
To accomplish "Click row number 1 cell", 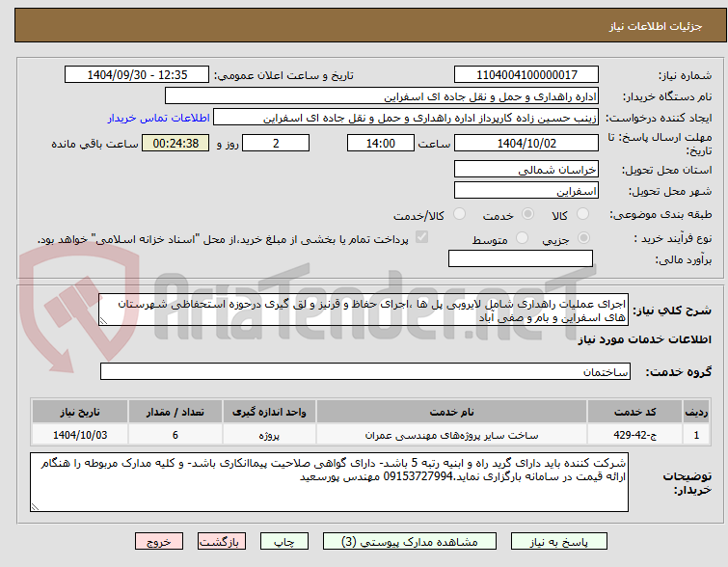I will (696, 435).
